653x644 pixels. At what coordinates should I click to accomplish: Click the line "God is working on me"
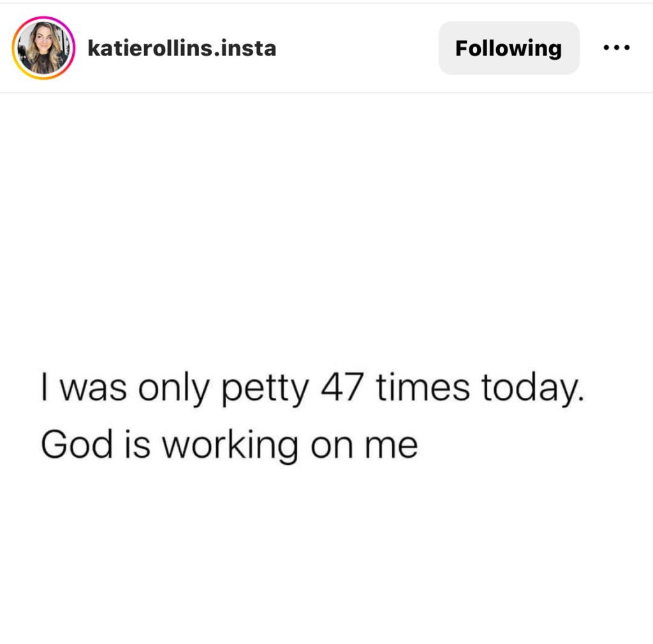(x=229, y=444)
